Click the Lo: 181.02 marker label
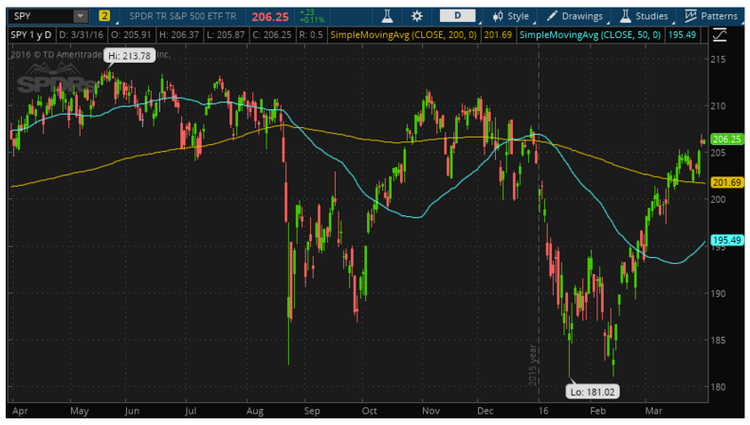This screenshot has height=425, width=750. (588, 389)
